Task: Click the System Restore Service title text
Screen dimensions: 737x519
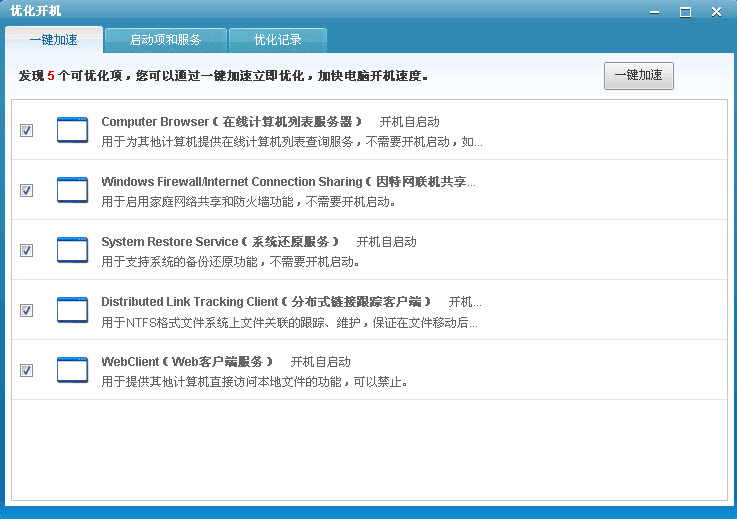Action: coord(220,241)
